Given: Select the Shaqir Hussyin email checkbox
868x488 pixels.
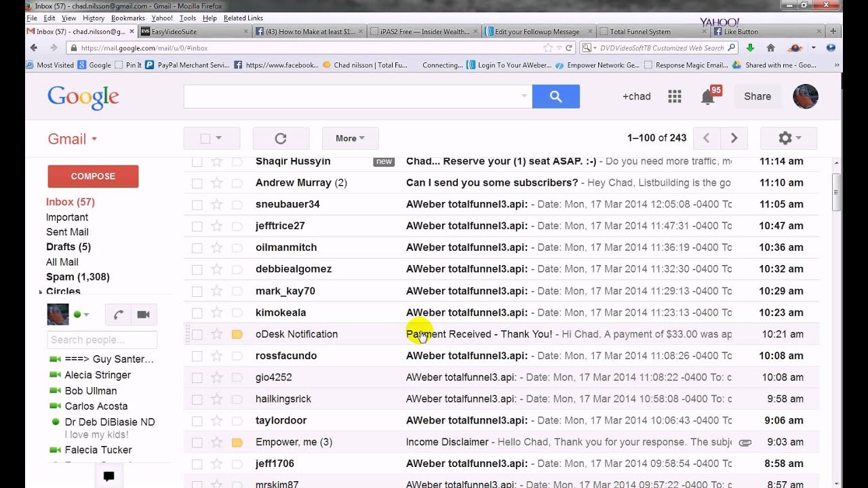Looking at the screenshot, I should (x=197, y=161).
